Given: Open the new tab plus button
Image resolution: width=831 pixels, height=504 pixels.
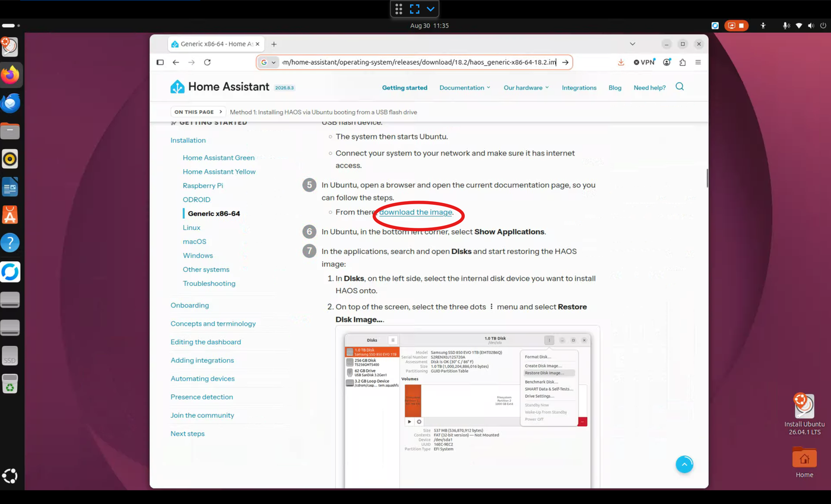Looking at the screenshot, I should pyautogui.click(x=274, y=44).
